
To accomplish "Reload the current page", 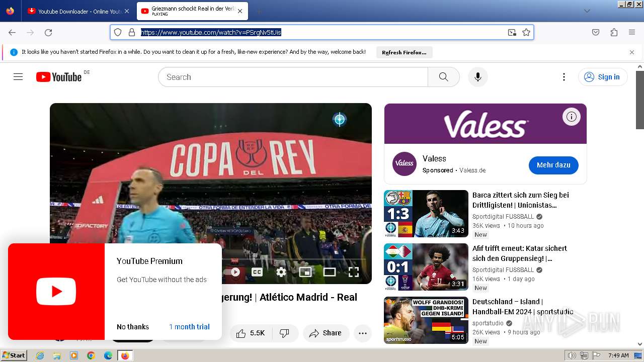I will tap(48, 32).
